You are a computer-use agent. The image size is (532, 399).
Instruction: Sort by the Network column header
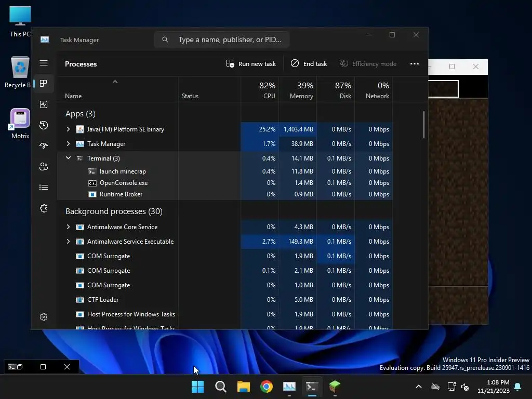374,90
